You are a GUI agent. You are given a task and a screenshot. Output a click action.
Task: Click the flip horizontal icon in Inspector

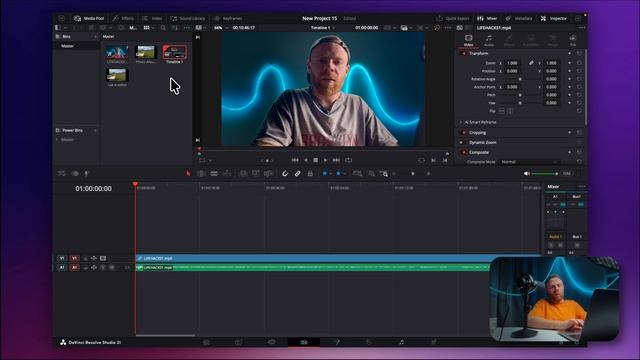(502, 111)
